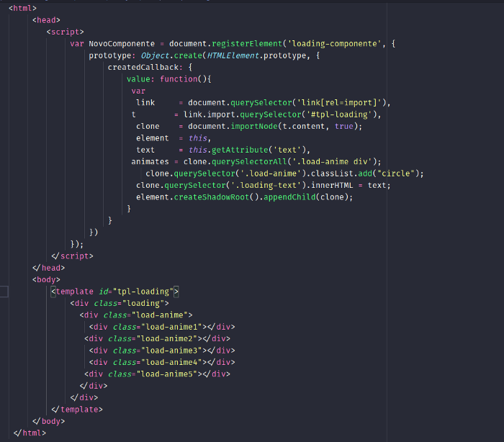The width and height of the screenshot is (504, 442).
Task: Click the load-anime3 div line
Action: click(162, 351)
